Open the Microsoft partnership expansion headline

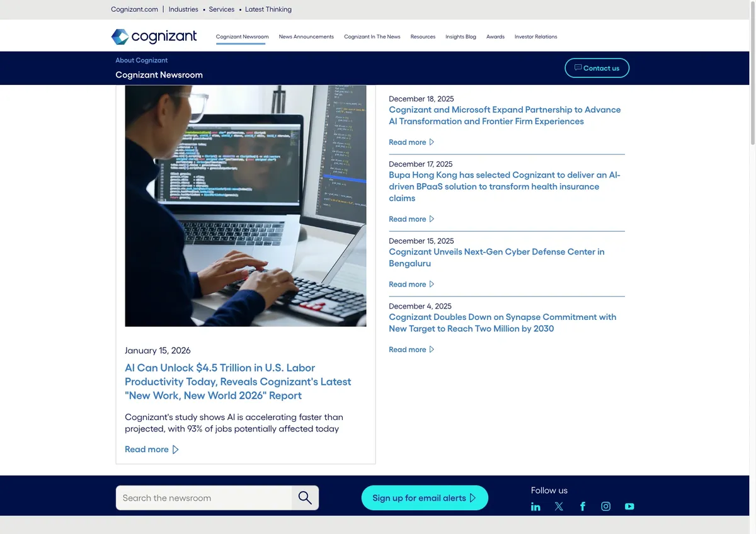coord(505,115)
